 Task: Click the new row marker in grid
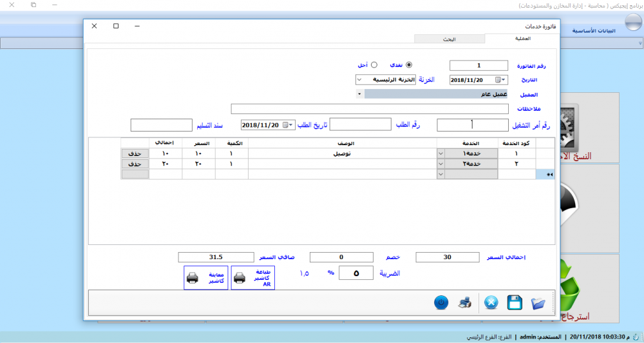545,174
